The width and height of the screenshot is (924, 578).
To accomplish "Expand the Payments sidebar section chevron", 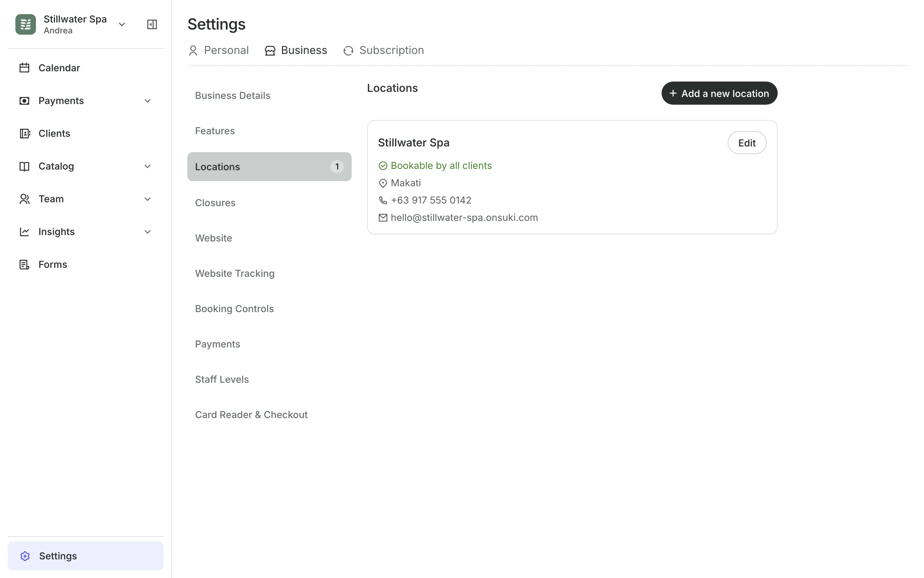I will click(148, 101).
